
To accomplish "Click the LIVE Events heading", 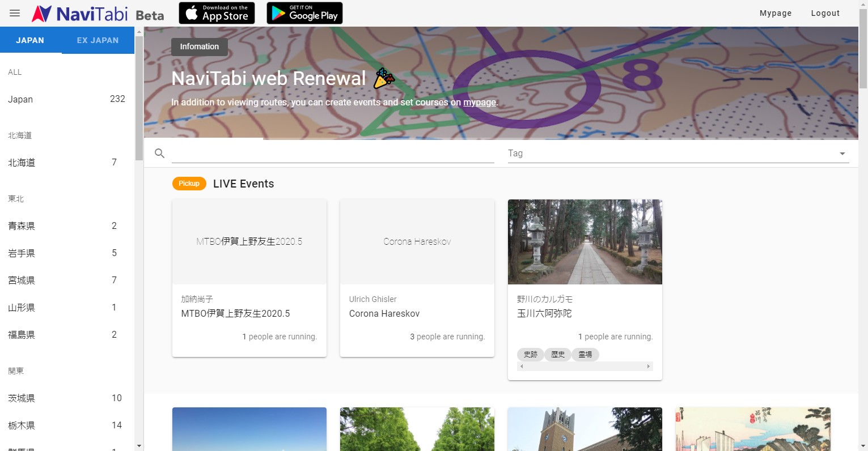I will 244,184.
